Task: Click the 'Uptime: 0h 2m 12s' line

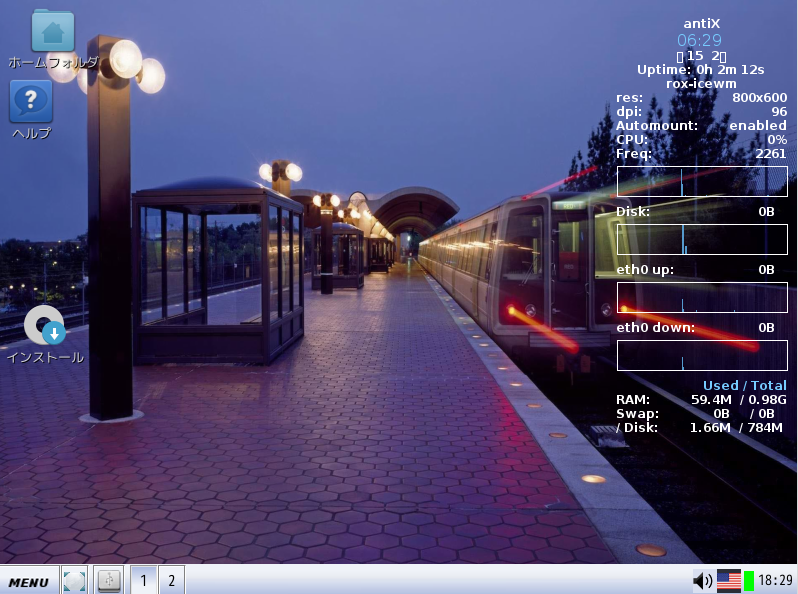Action: (700, 69)
